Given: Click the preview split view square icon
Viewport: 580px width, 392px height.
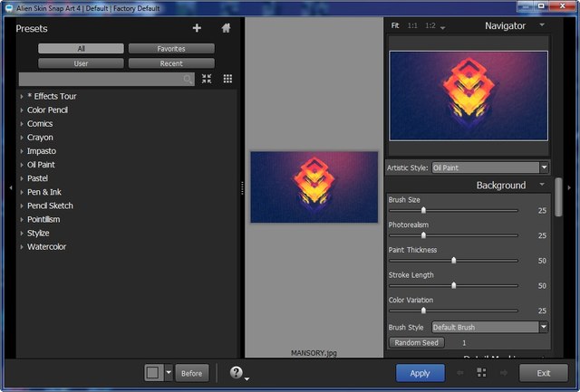Looking at the screenshot, I should [153, 373].
